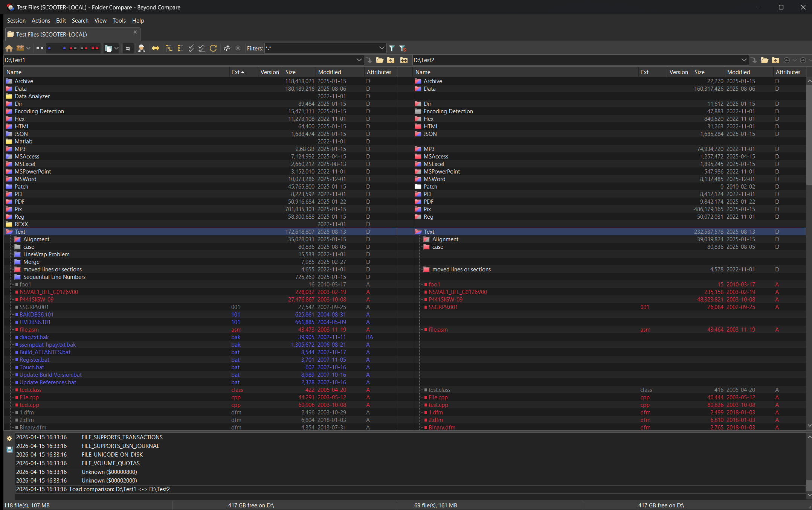
Task: Select all using the checkmark icon
Action: (191, 48)
